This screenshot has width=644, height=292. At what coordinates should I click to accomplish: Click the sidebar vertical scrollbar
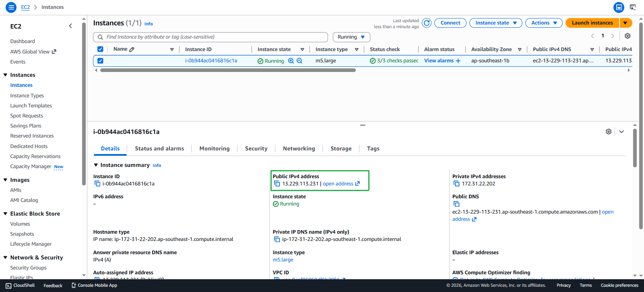[x=84, y=104]
